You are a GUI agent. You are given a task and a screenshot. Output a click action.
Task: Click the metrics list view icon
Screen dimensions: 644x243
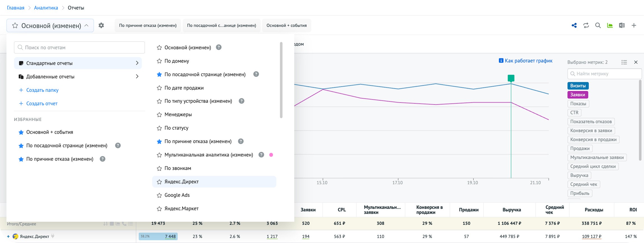point(624,62)
